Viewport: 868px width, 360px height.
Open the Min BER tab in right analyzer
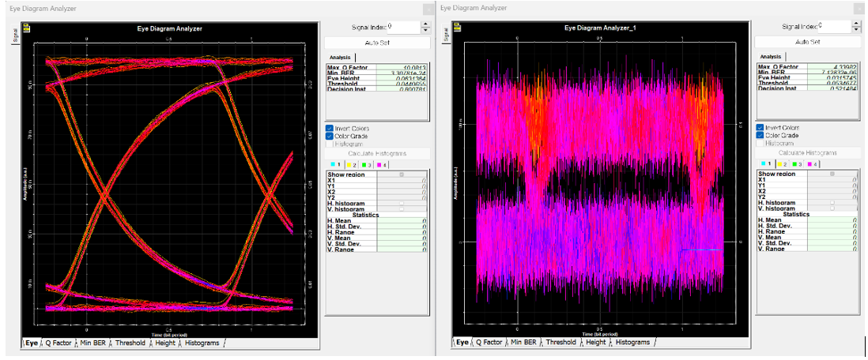[523, 343]
